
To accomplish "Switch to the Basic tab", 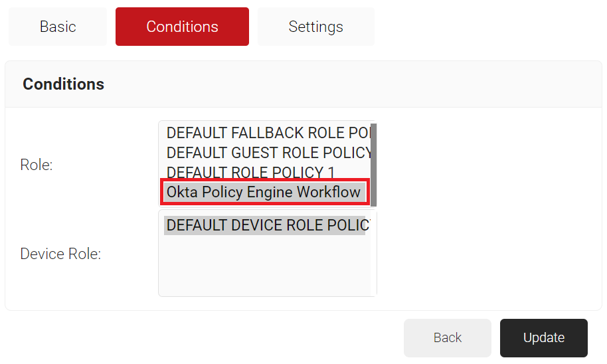I will pos(58,27).
